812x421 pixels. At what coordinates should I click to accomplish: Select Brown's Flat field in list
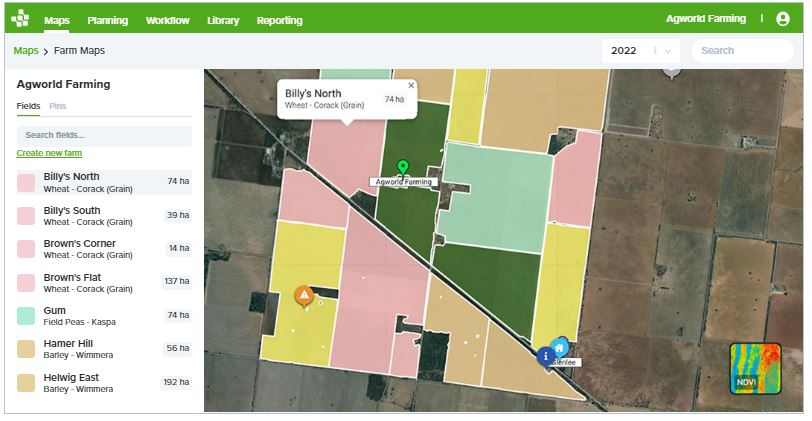89,282
